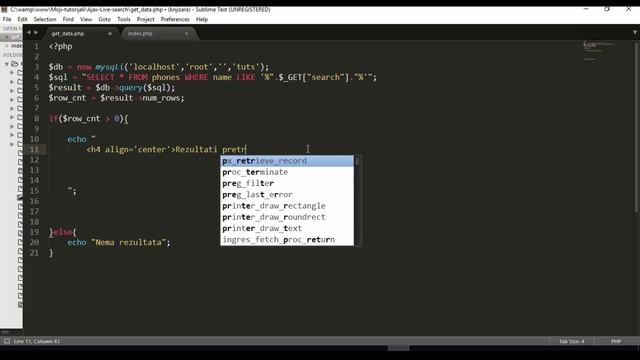Click the Line 11, Column 43 status text
The width and height of the screenshot is (640, 360).
[x=37, y=341]
